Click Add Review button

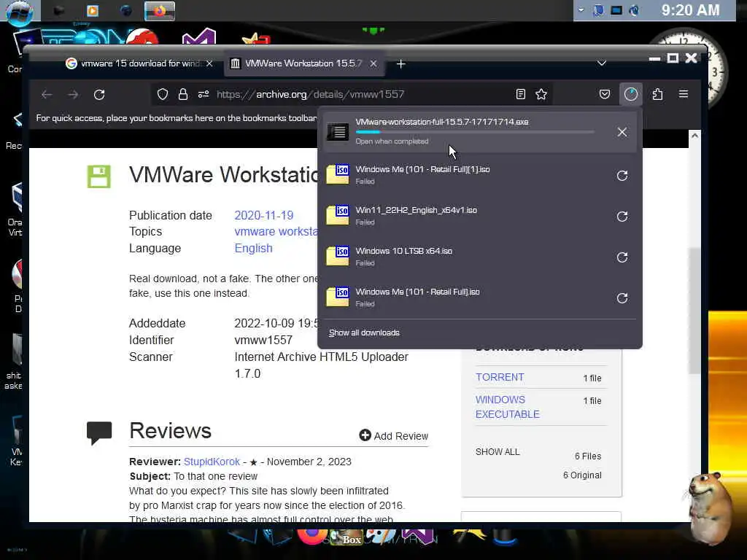[393, 436]
